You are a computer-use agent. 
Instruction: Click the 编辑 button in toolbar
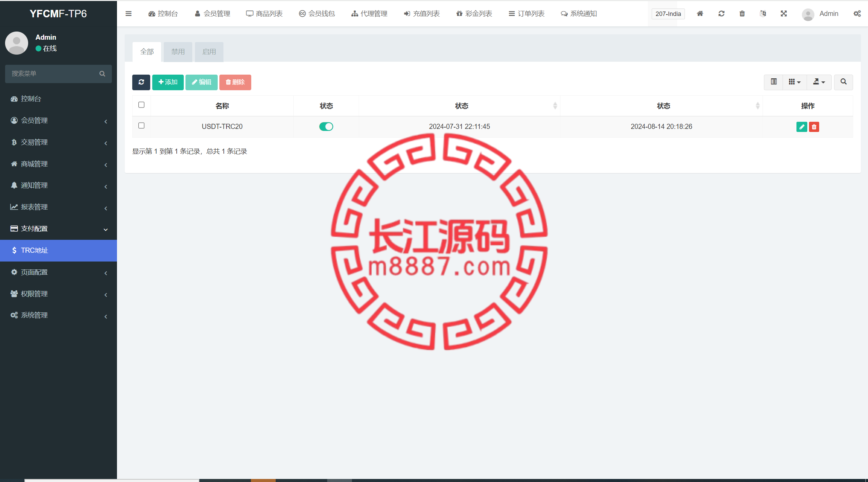(x=201, y=82)
